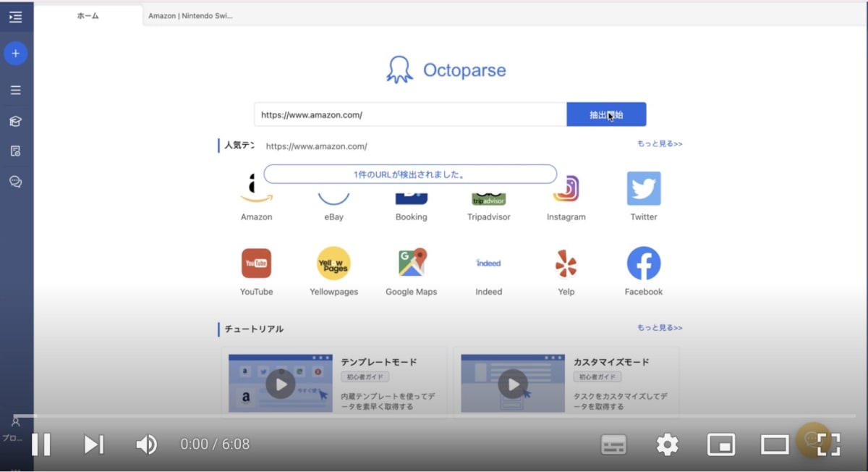The height and width of the screenshot is (472, 868).
Task: Click the Octoparse octopus logo
Action: tap(400, 70)
